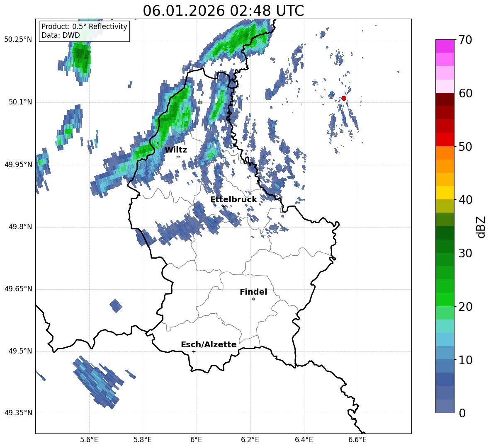
Task: Click the 20 tick label on colorbar
Action: pos(465,306)
